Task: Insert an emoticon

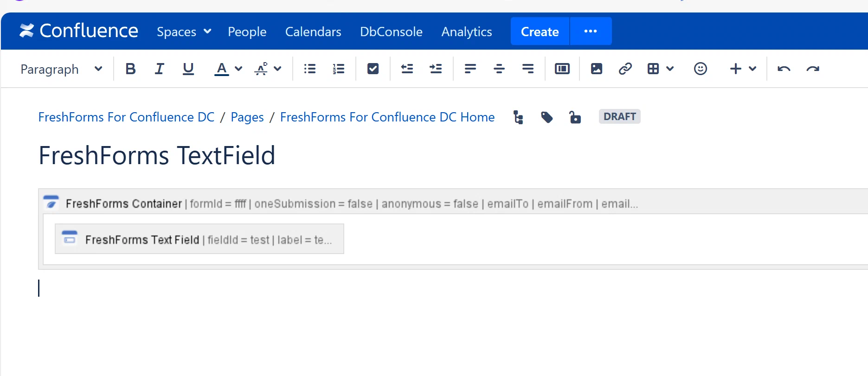Action: 701,69
